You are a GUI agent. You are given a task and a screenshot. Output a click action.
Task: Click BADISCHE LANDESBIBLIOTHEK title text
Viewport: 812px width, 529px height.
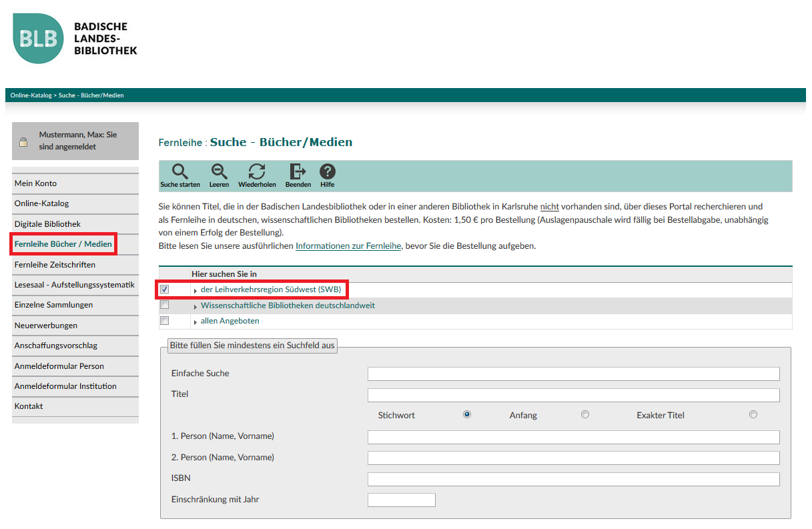[x=105, y=38]
